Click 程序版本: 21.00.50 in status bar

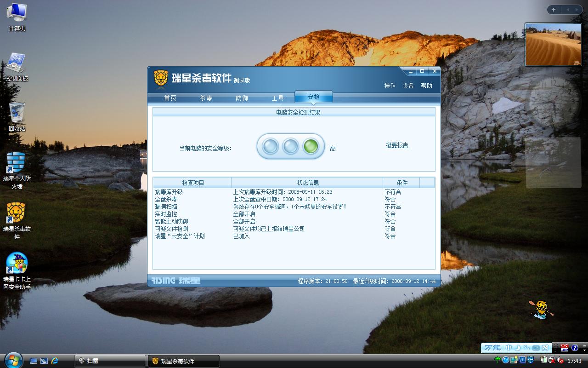(322, 281)
